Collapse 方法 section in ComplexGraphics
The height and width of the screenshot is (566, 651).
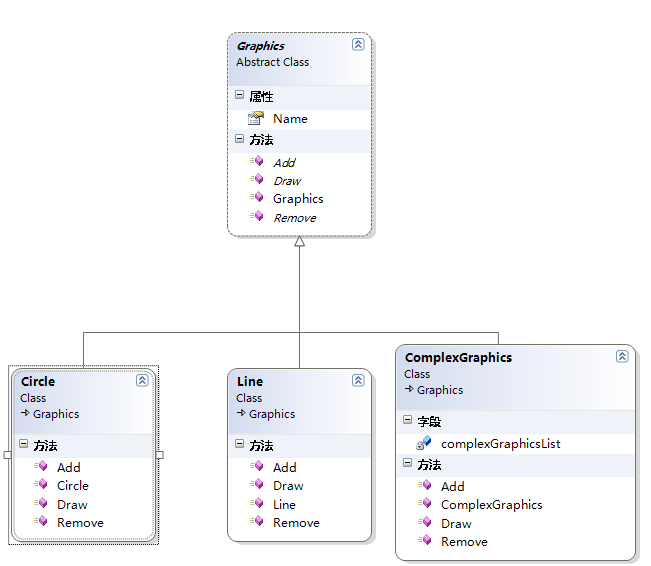click(x=407, y=463)
